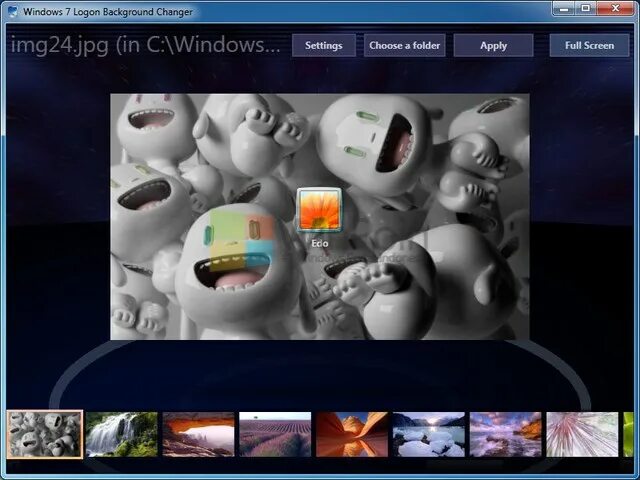Image resolution: width=640 pixels, height=480 pixels.
Task: Click the large logon preview image
Action: [x=320, y=217]
